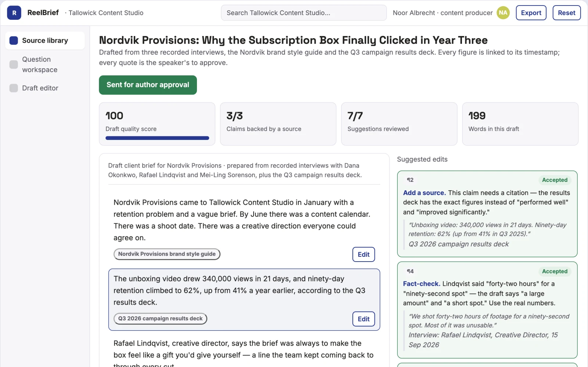This screenshot has width=588, height=367.
Task: Click the Export button
Action: (x=531, y=13)
